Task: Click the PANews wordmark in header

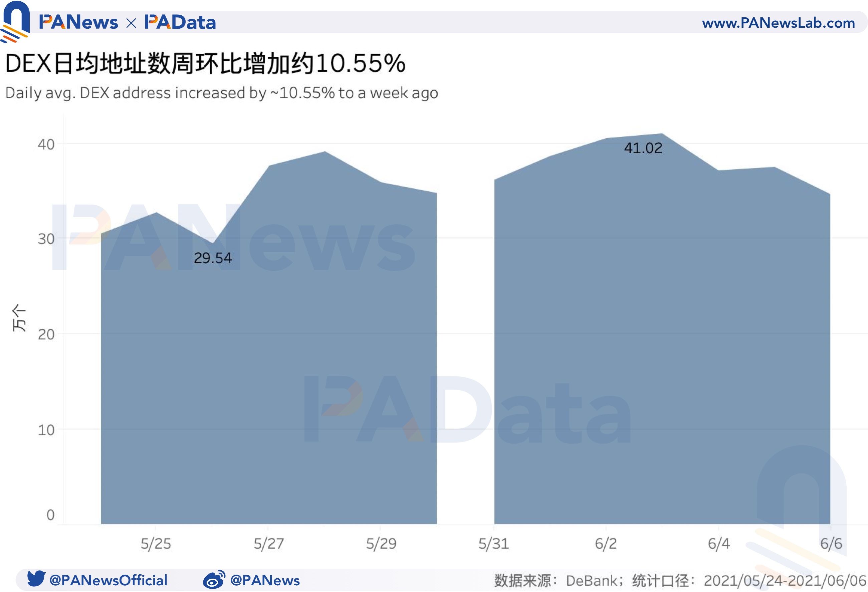Action: [x=78, y=22]
